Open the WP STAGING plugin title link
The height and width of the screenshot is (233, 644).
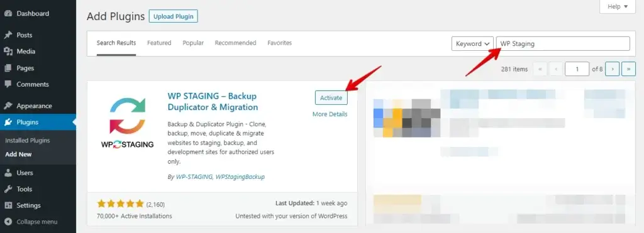(213, 102)
